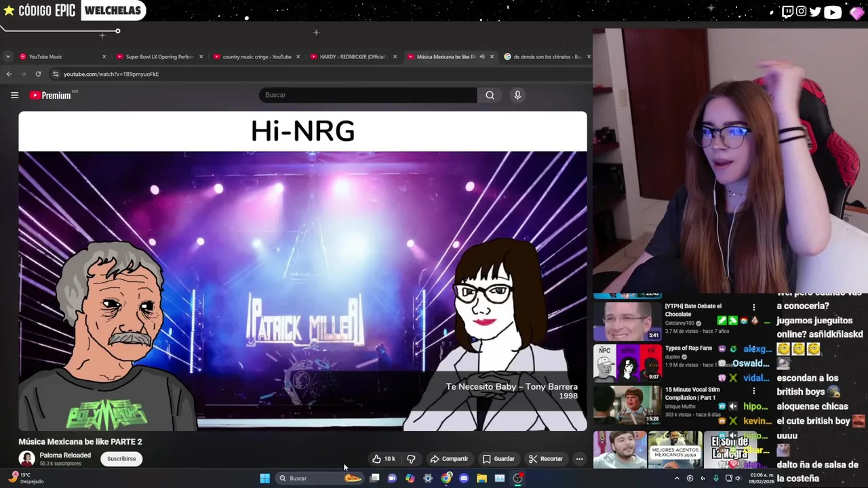View site information icon in address bar
This screenshot has width=868, height=488.
pyautogui.click(x=56, y=74)
